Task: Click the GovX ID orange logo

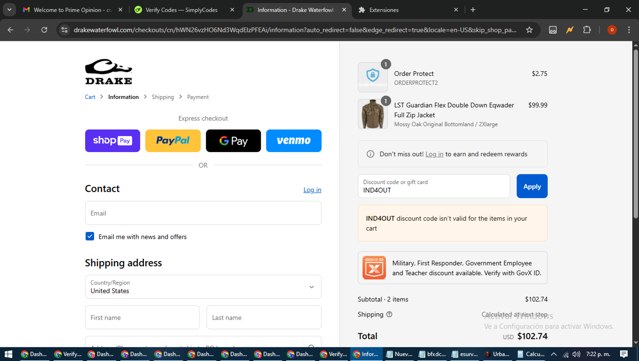Action: [374, 268]
